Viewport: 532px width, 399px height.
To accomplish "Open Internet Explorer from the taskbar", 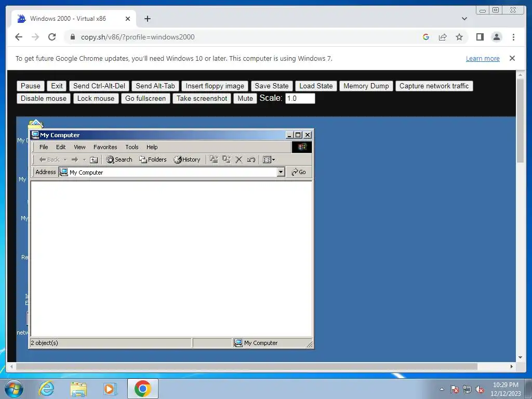I will pyautogui.click(x=46, y=389).
